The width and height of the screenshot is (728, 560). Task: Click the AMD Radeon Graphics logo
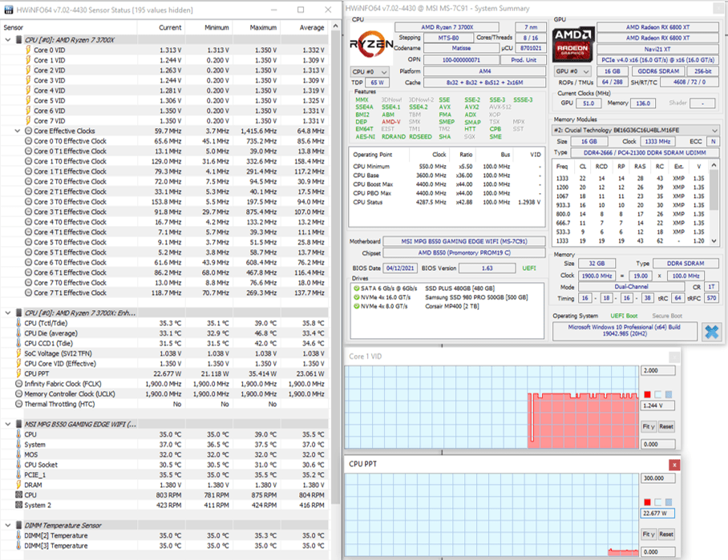tap(573, 45)
